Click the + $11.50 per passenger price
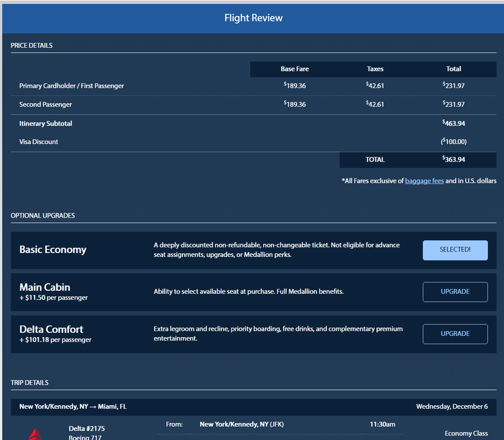 [53, 298]
